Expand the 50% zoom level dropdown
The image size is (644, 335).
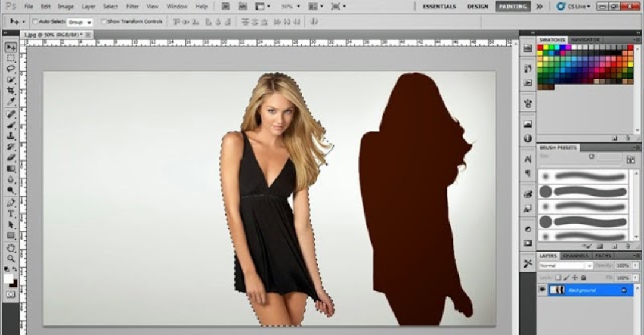tap(290, 7)
